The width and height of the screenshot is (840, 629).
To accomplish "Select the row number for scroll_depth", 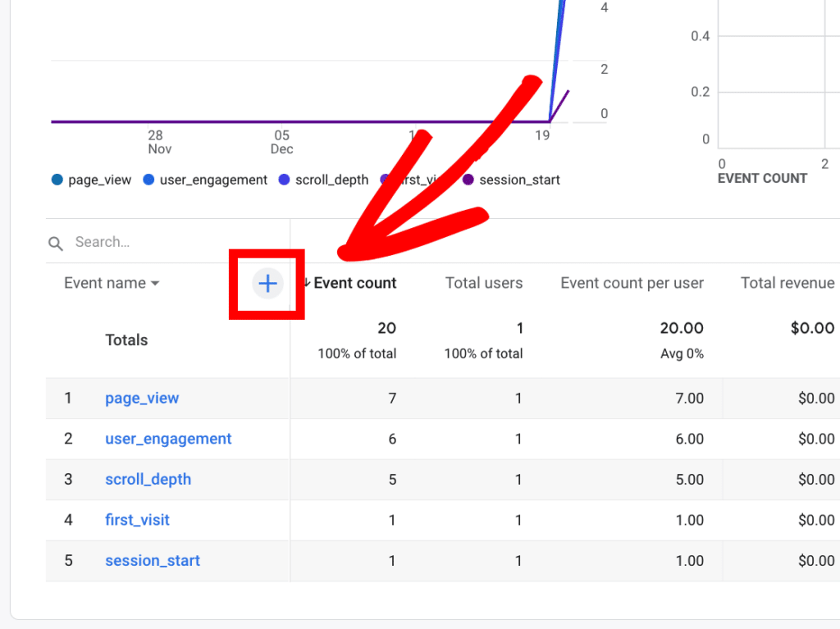I will (68, 479).
